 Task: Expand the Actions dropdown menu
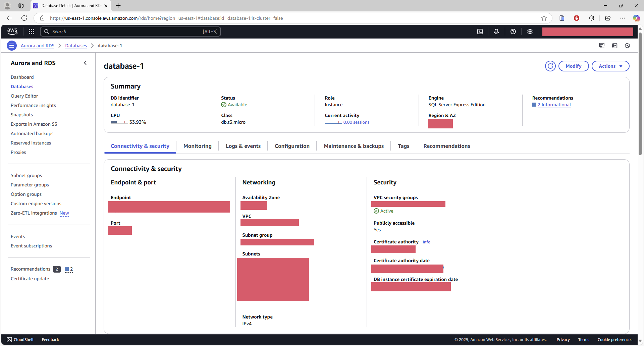[610, 66]
